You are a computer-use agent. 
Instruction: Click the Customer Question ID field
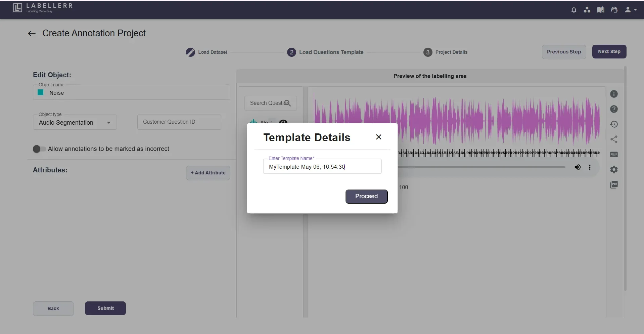tap(179, 122)
